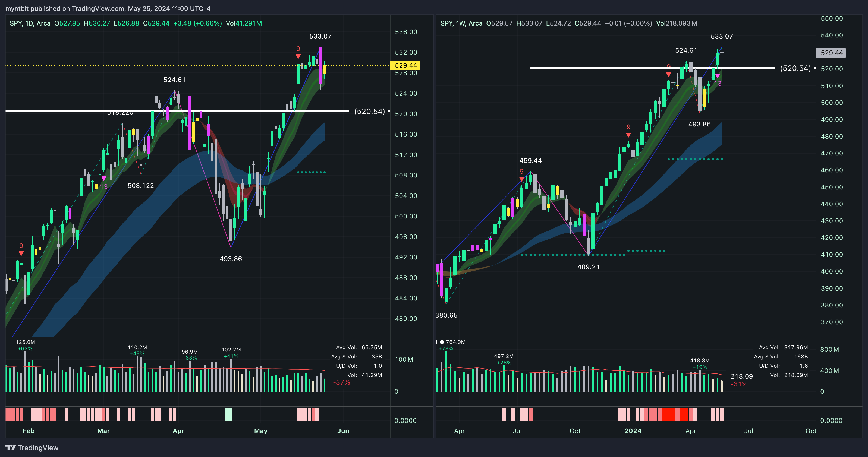Click the white dot beside 764.9M volume label
Image resolution: width=868 pixels, height=457 pixels.
click(442, 342)
